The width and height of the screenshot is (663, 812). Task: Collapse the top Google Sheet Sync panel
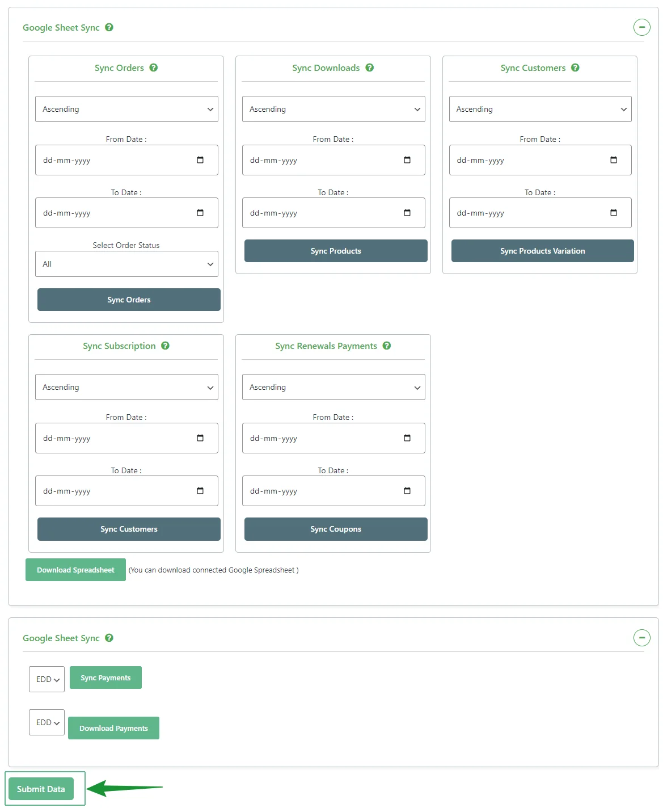641,27
